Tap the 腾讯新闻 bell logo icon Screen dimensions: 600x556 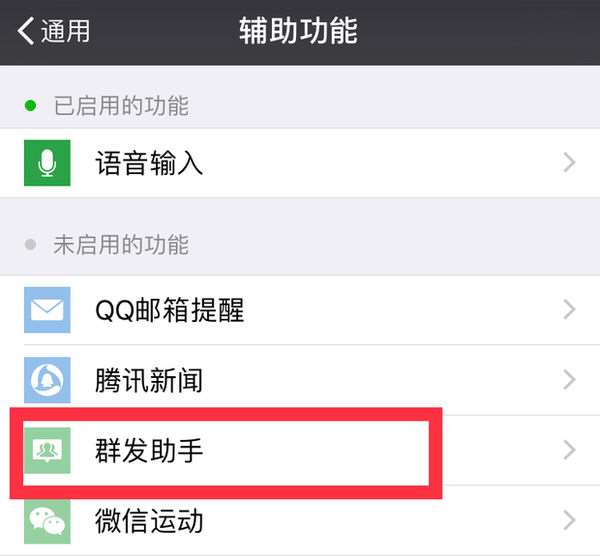tap(47, 380)
